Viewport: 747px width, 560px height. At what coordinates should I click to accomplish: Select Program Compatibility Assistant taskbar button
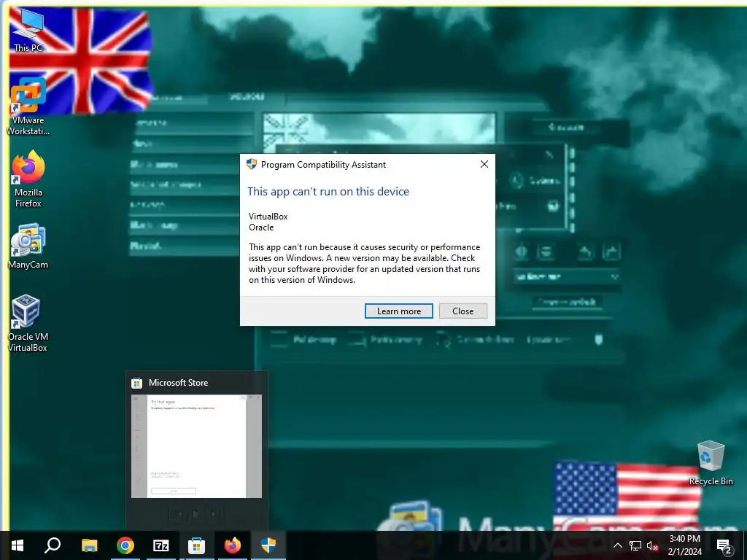268,545
